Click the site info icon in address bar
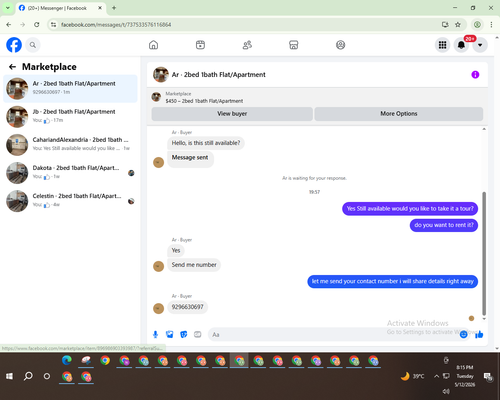Screen dimensions: 500x400 [x=53, y=25]
